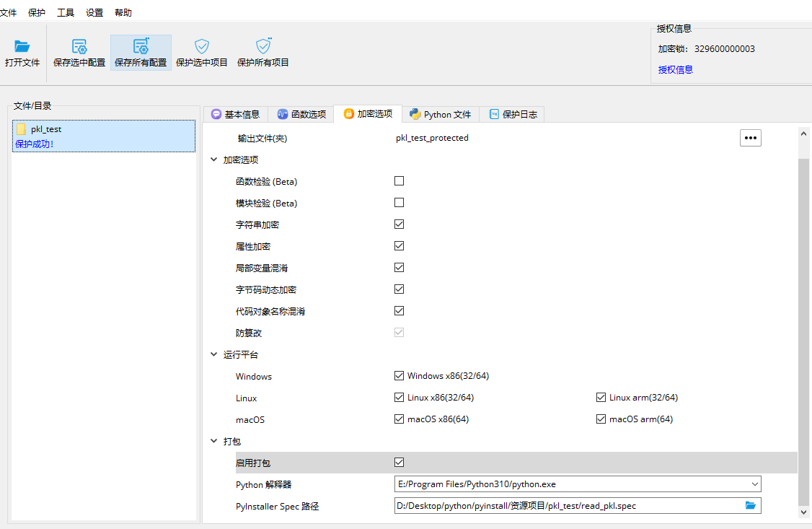Open the 工具 menu

coord(66,12)
